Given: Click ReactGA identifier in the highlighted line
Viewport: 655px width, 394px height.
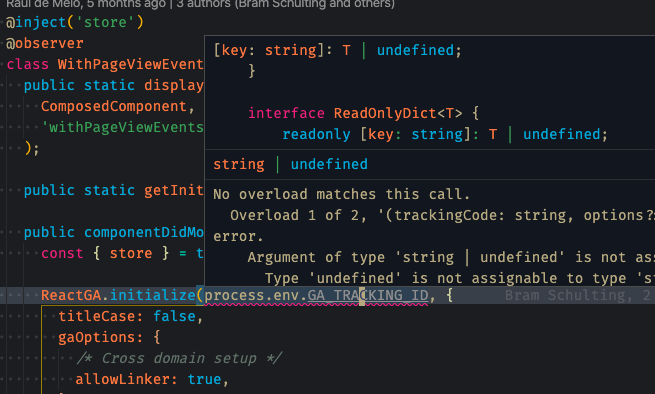Looking at the screenshot, I should (x=71, y=295).
